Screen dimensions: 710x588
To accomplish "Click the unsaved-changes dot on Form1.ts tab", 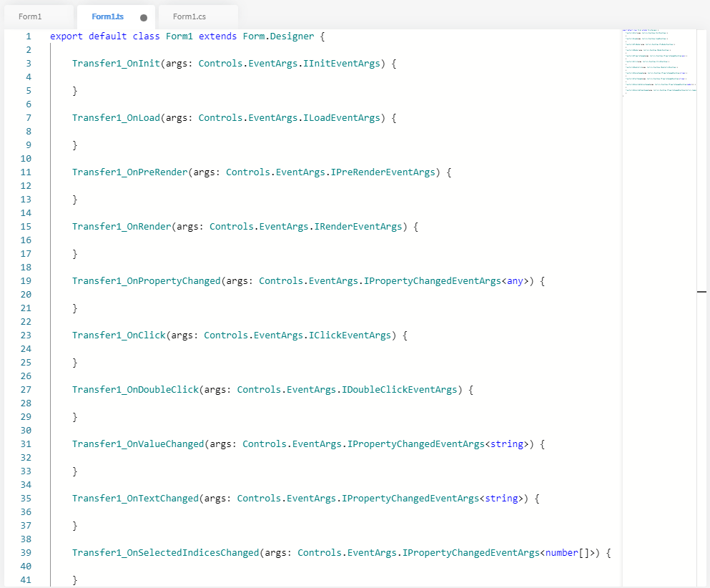I will click(144, 17).
